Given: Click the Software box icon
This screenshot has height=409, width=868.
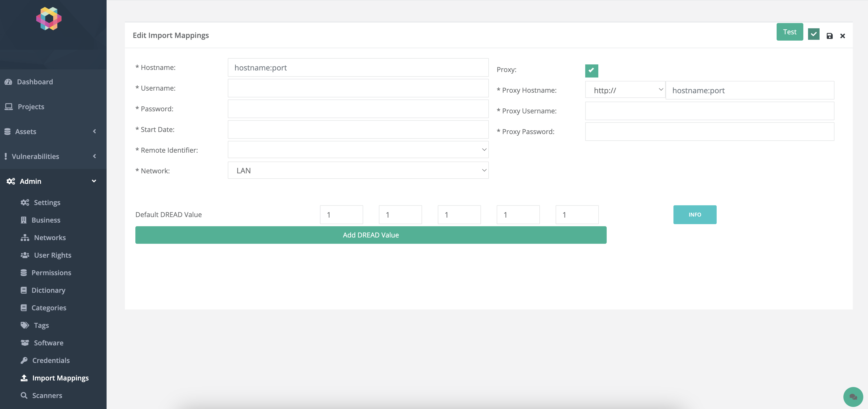Looking at the screenshot, I should pos(25,343).
